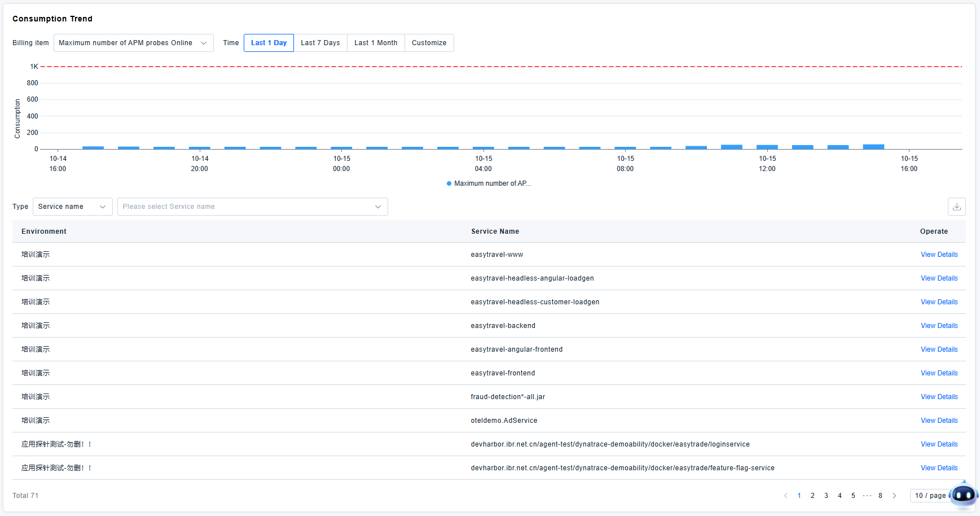Jump to page 8 in pagination

tap(880, 496)
